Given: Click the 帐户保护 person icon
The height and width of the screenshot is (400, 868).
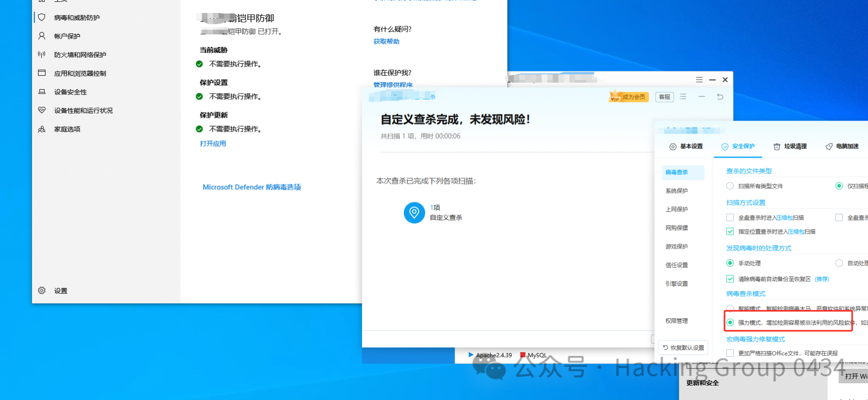Looking at the screenshot, I should [x=42, y=36].
